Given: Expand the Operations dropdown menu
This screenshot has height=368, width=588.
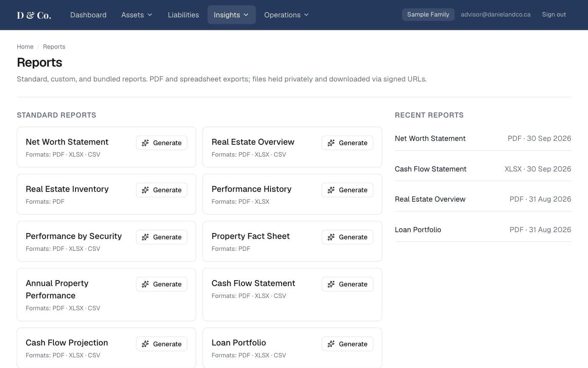Looking at the screenshot, I should point(287,15).
